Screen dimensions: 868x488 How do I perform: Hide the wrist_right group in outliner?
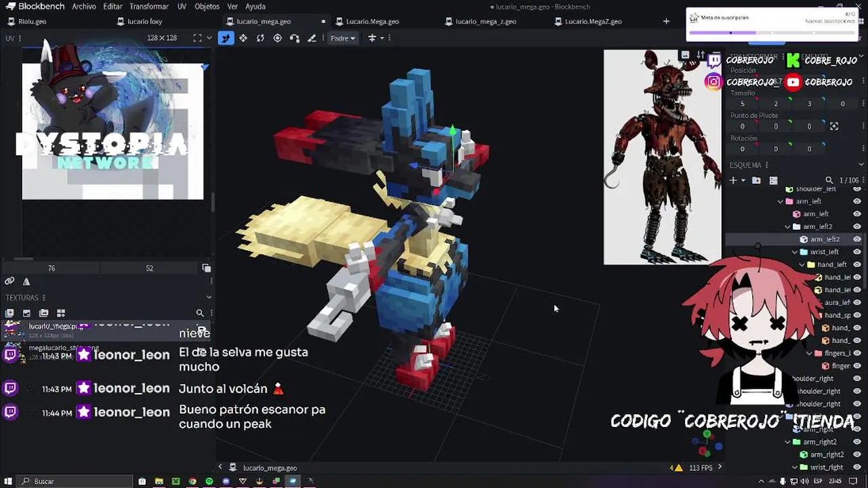click(857, 467)
